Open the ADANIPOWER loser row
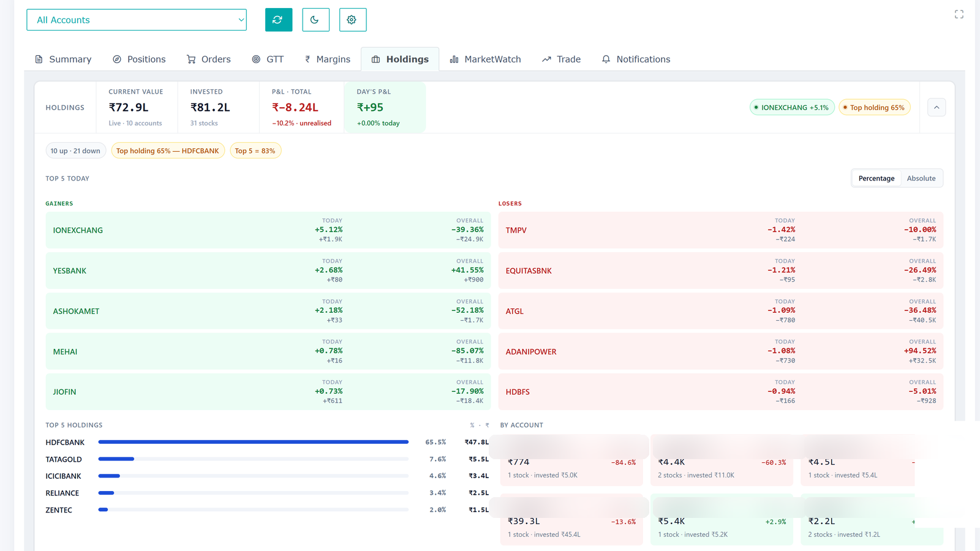The image size is (980, 551). (721, 351)
